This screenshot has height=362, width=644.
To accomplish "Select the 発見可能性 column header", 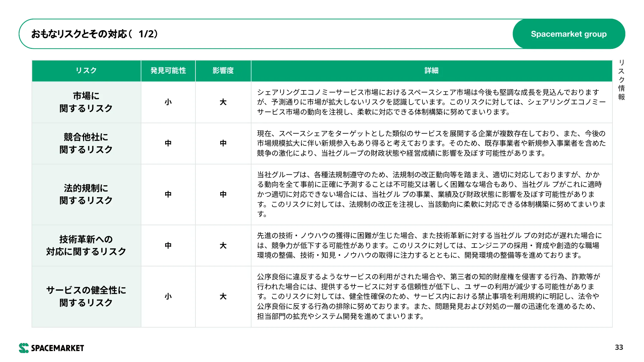I will tap(168, 70).
